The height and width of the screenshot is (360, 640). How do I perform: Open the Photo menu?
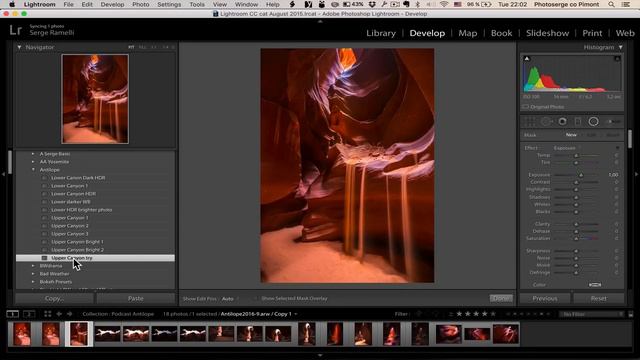[140, 4]
